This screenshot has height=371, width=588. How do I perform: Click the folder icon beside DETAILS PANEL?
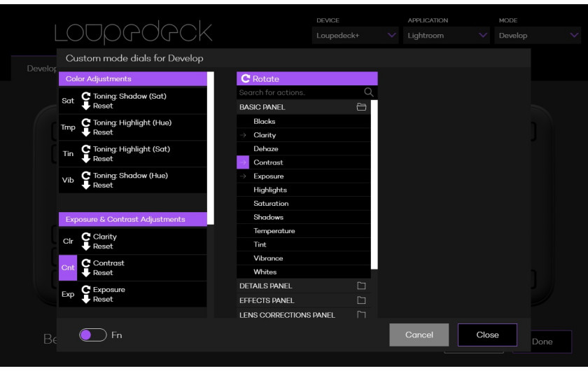(361, 286)
